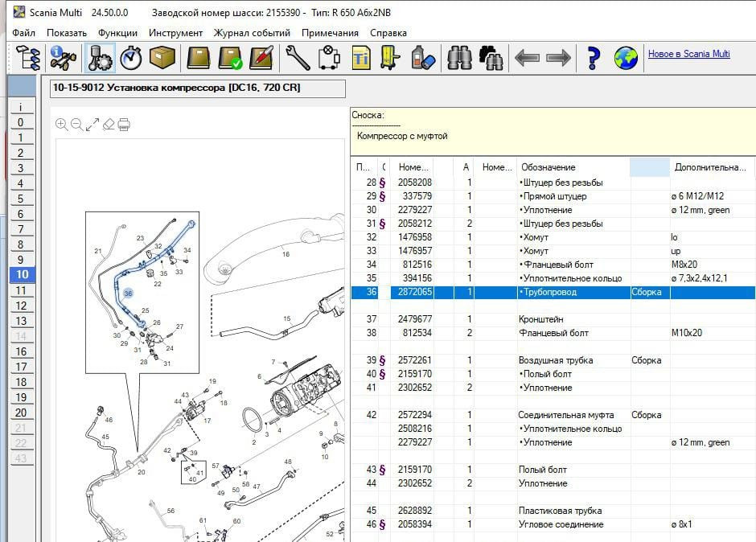756x542 pixels.
Task: Click the Обозначение column header
Action: pyautogui.click(x=549, y=167)
